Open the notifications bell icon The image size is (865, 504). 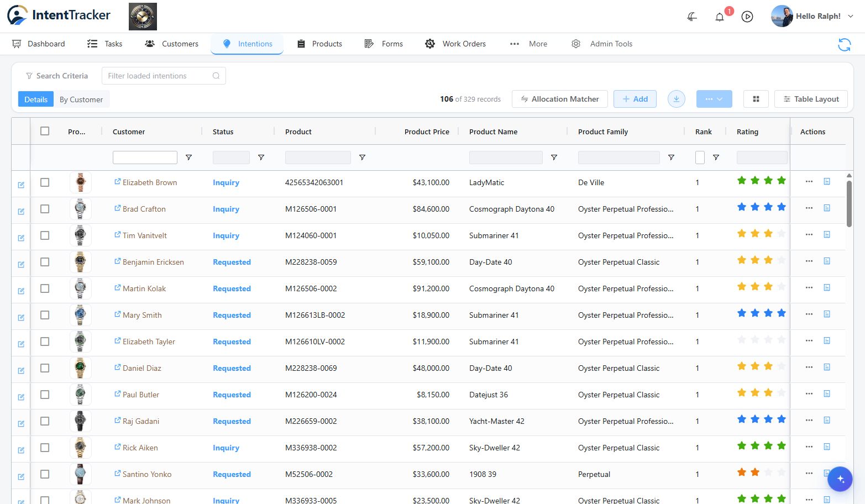click(719, 17)
